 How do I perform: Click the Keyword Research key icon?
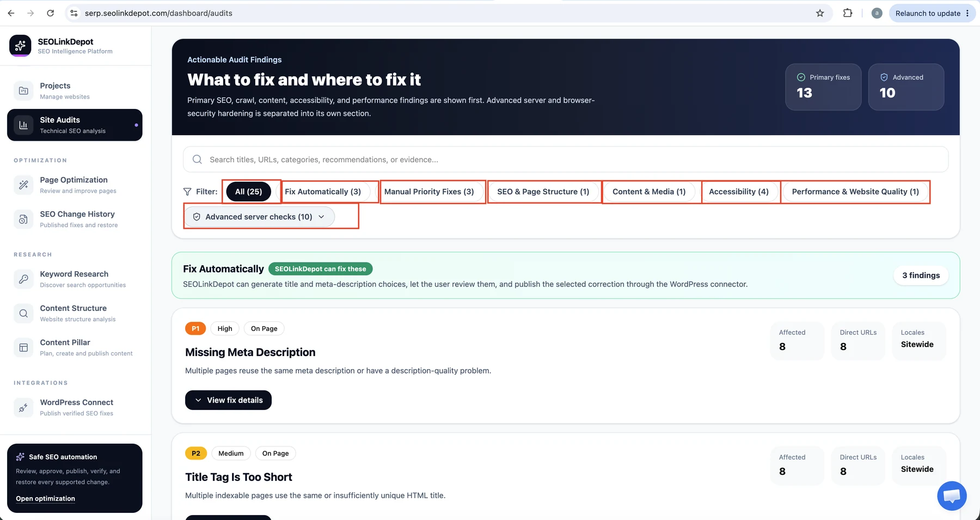(23, 279)
